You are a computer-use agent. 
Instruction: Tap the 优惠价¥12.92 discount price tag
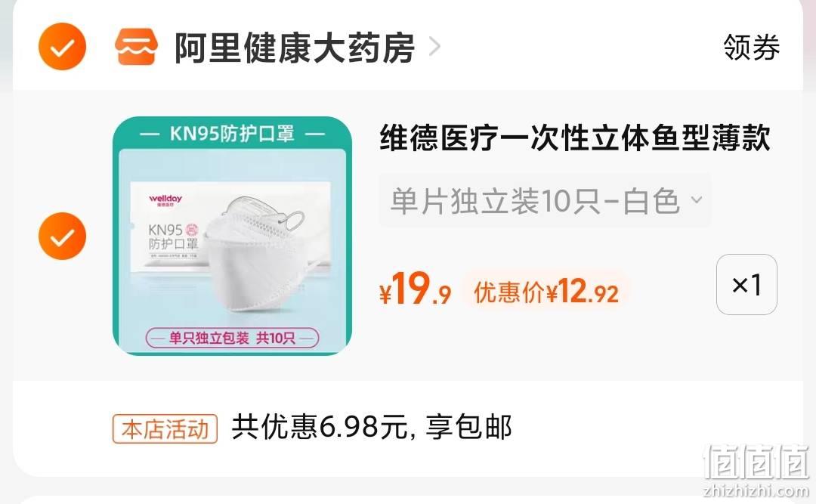(546, 290)
